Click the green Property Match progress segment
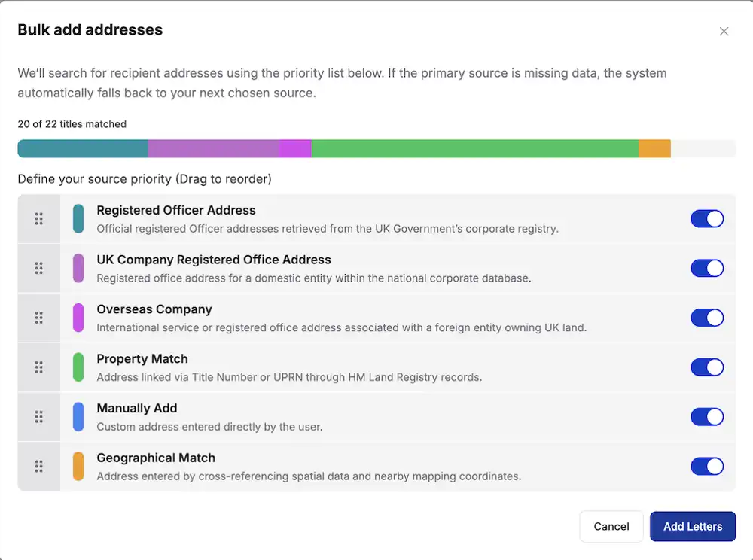Viewport: 753px width, 560px height. click(x=475, y=148)
